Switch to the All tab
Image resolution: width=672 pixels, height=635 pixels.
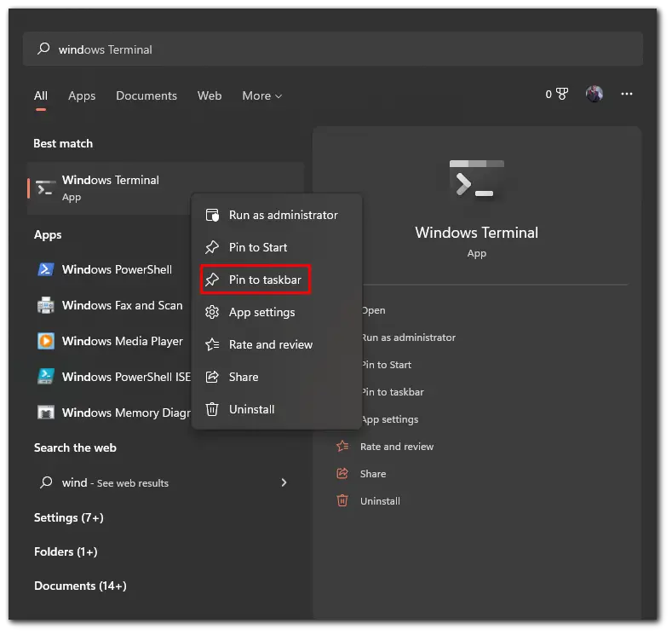point(41,95)
